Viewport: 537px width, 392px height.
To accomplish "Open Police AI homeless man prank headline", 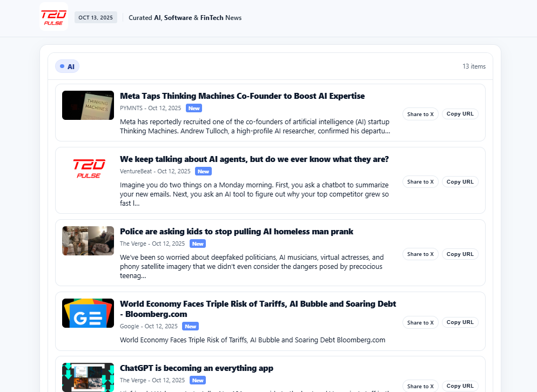I will (x=236, y=232).
